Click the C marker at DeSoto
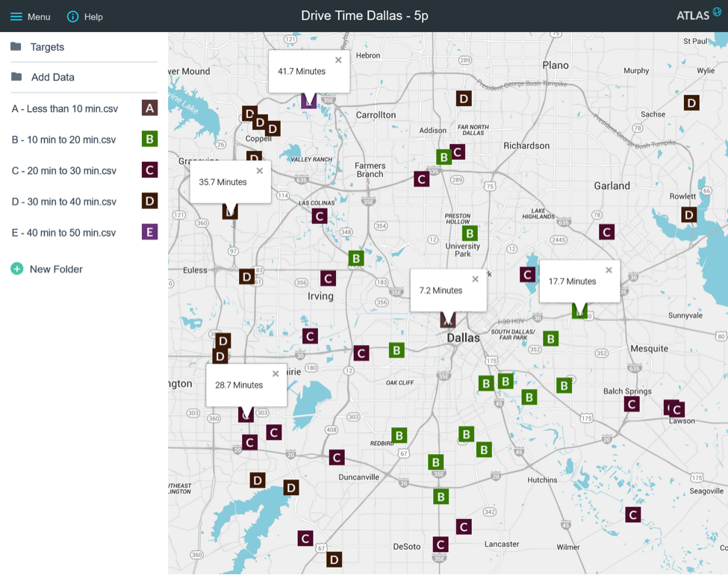 [x=441, y=544]
